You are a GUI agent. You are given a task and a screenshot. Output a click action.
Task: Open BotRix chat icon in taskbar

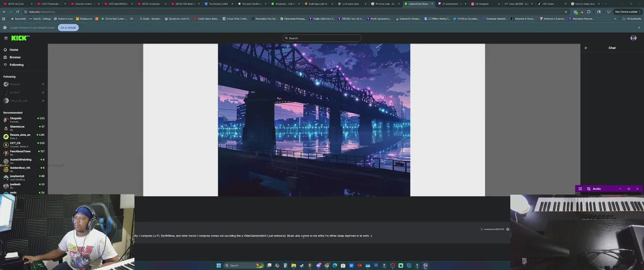(426, 265)
